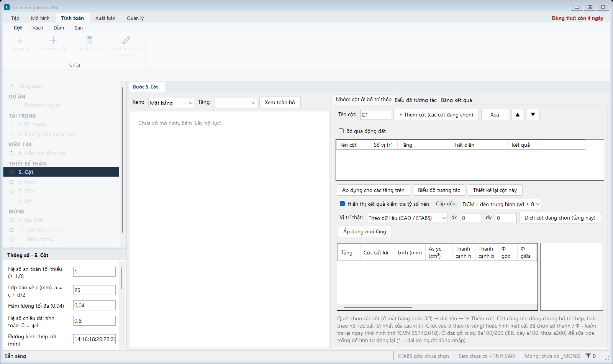Screen dimensions: 613x364
Task: Click the filter funnel icon in status bar
Action: pos(588,356)
